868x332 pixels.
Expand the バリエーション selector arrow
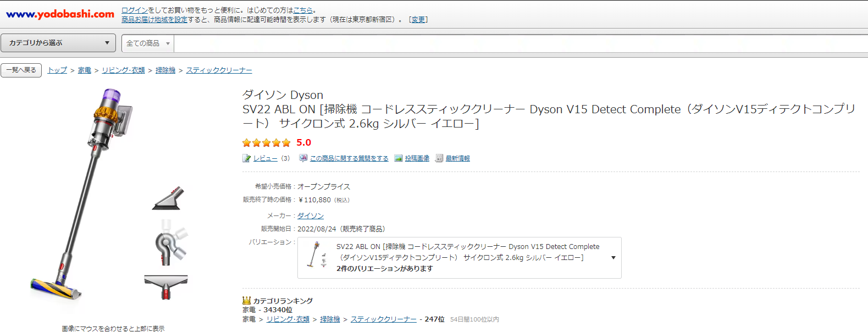point(613,258)
